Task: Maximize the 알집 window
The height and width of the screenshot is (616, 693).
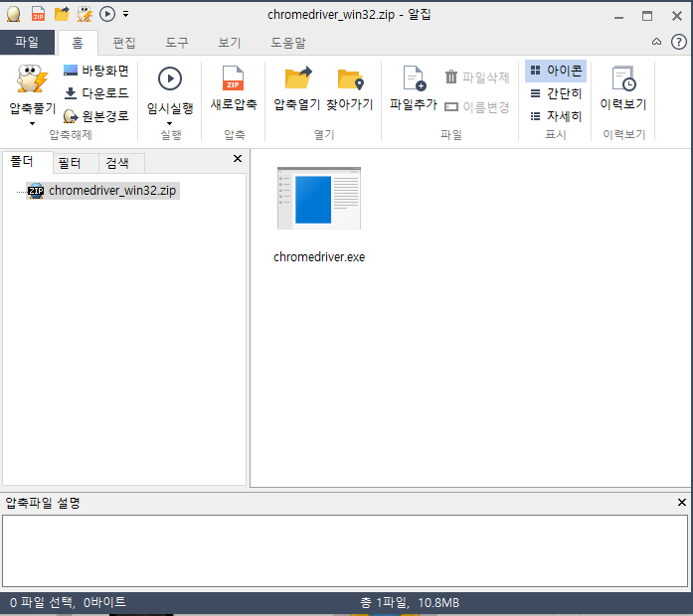Action: click(x=647, y=16)
